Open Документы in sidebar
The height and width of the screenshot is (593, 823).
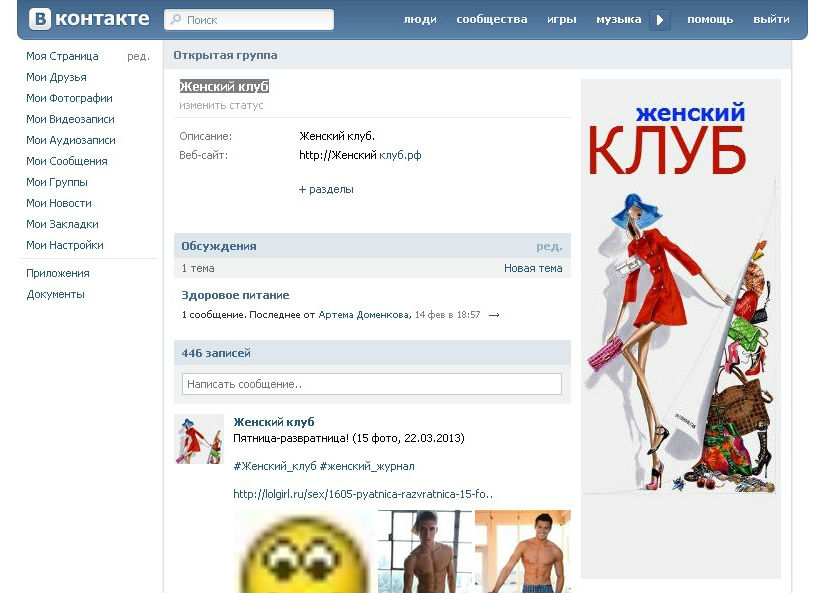click(55, 294)
